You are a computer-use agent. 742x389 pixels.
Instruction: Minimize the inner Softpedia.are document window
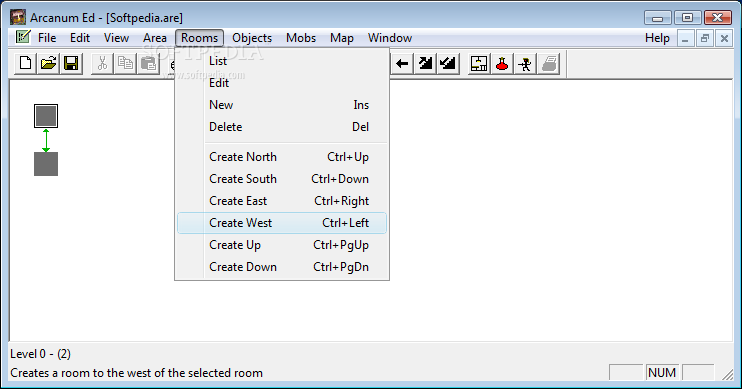coord(685,38)
